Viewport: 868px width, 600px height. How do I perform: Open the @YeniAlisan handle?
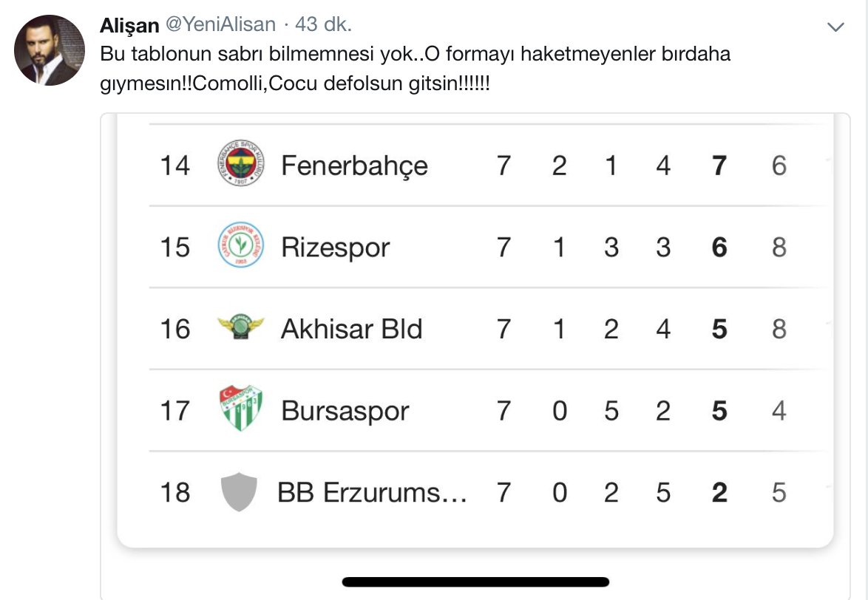pyautogui.click(x=220, y=25)
